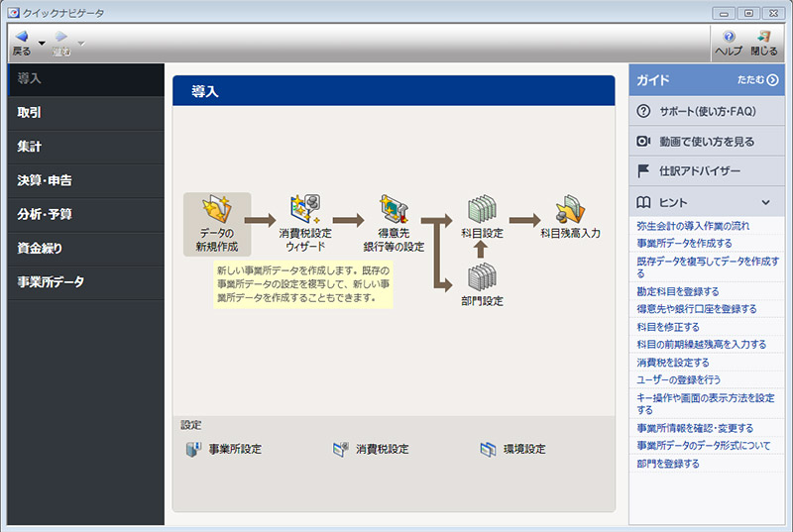Click the 進む forward arrow icon

pos(61,37)
